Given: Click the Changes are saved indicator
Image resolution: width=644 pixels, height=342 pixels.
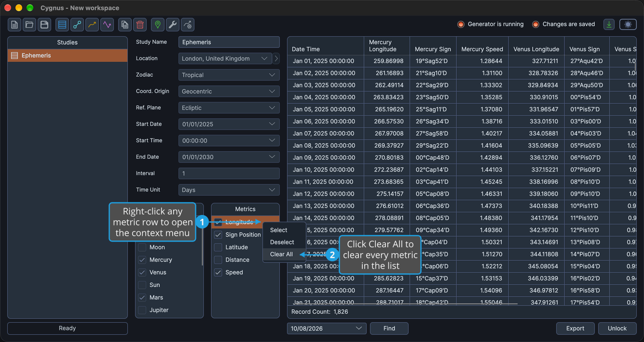Looking at the screenshot, I should tap(563, 24).
